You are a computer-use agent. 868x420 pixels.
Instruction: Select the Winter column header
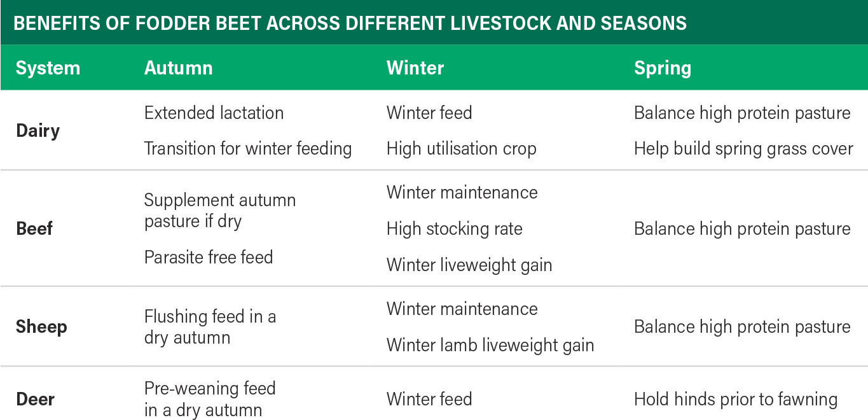[x=415, y=68]
